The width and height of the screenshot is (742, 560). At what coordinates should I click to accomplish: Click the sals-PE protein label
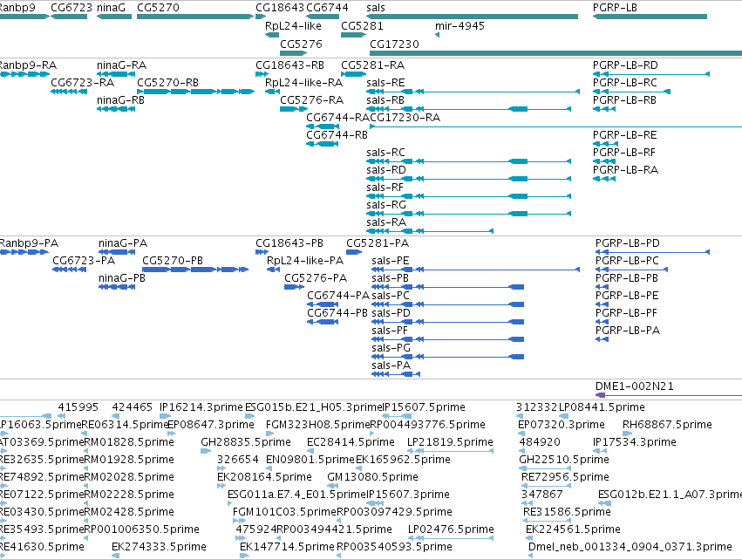pos(391,261)
